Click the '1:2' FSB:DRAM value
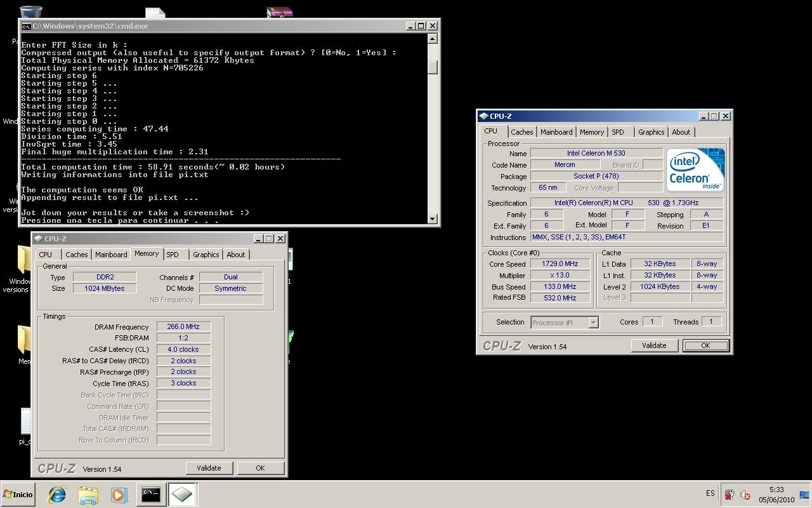Image resolution: width=812 pixels, height=508 pixels. [x=183, y=338]
